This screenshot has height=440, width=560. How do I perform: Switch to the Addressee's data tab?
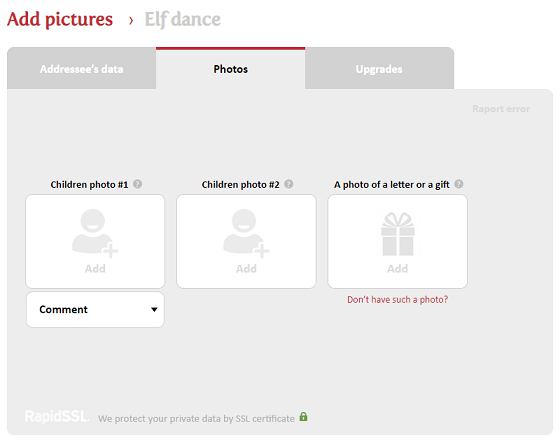(81, 69)
